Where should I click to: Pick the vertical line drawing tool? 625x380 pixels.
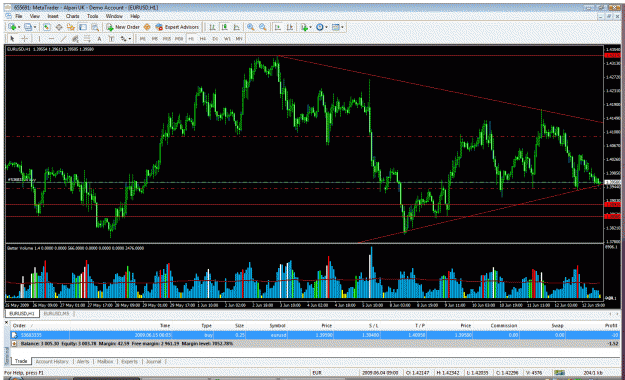tap(39, 39)
